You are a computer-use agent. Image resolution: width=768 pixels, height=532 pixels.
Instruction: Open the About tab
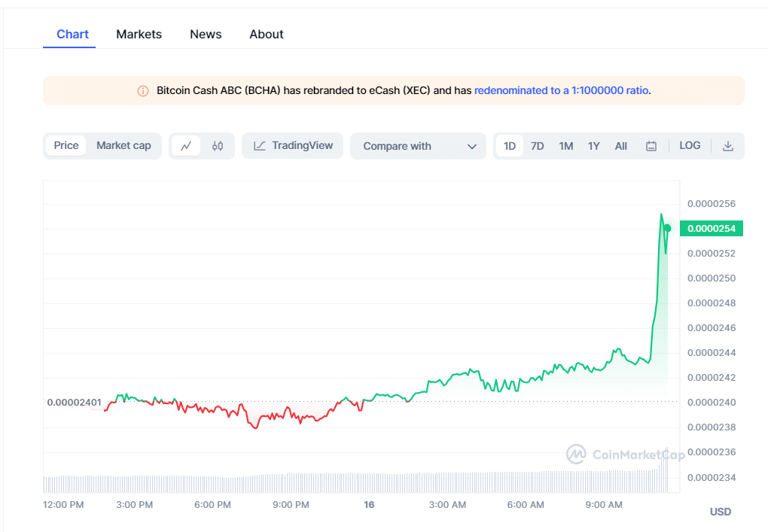[267, 35]
